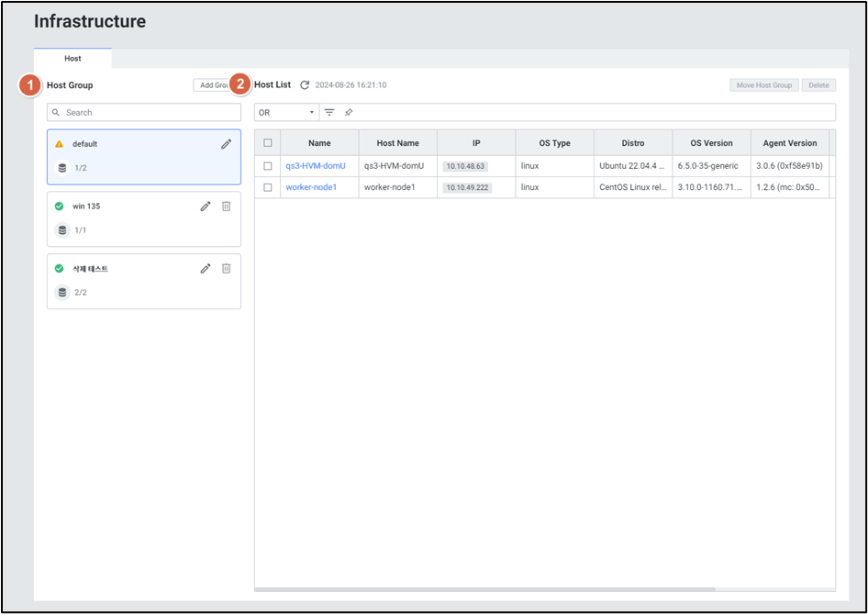Click trash icon on 삭제 테스트 group

(226, 269)
